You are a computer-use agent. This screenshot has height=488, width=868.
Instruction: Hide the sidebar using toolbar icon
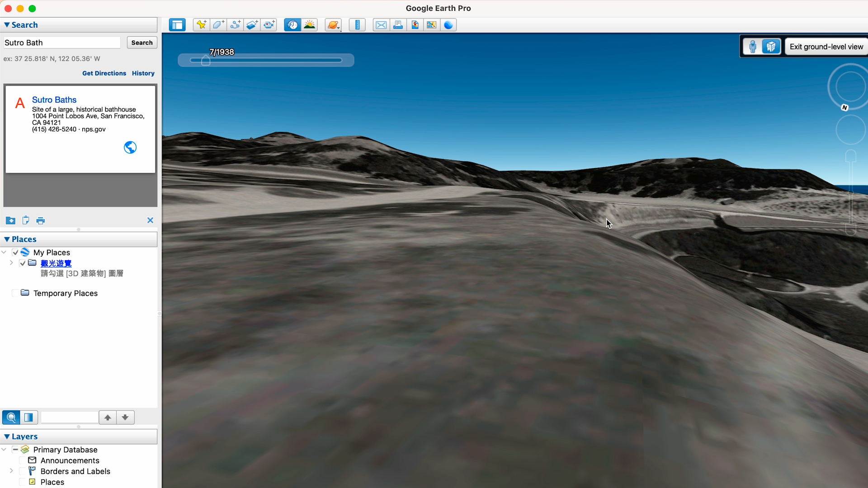pyautogui.click(x=177, y=25)
